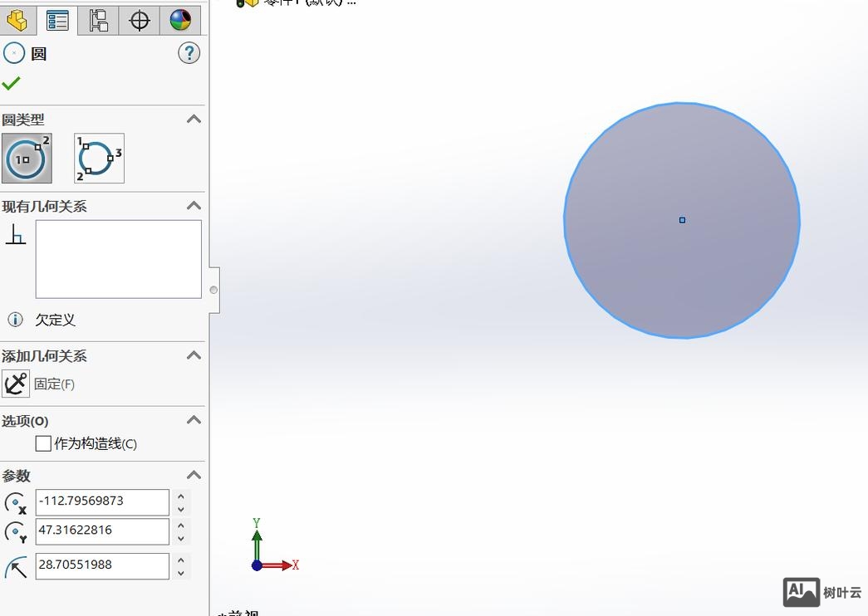Select the center-radius circle type
868x616 pixels.
point(27,158)
